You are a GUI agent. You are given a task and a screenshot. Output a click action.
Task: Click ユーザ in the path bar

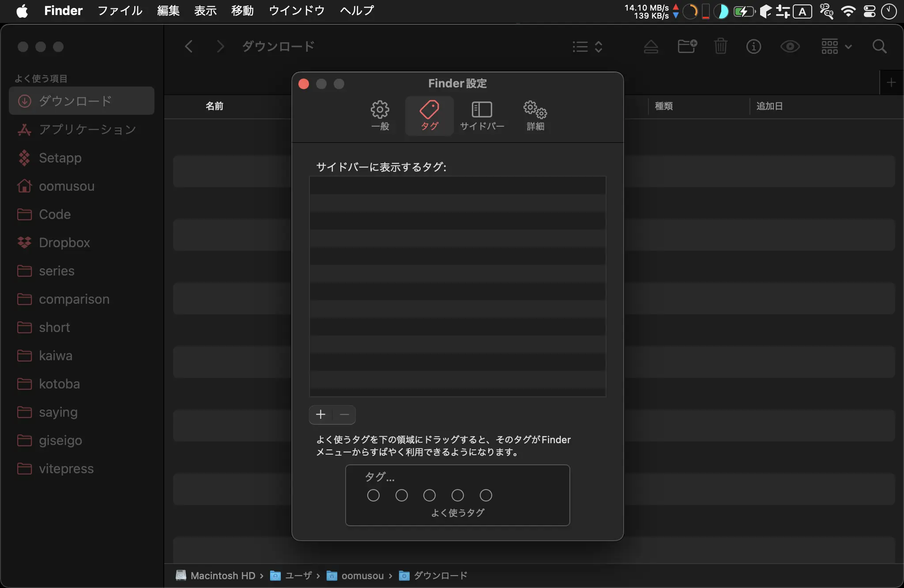291,576
